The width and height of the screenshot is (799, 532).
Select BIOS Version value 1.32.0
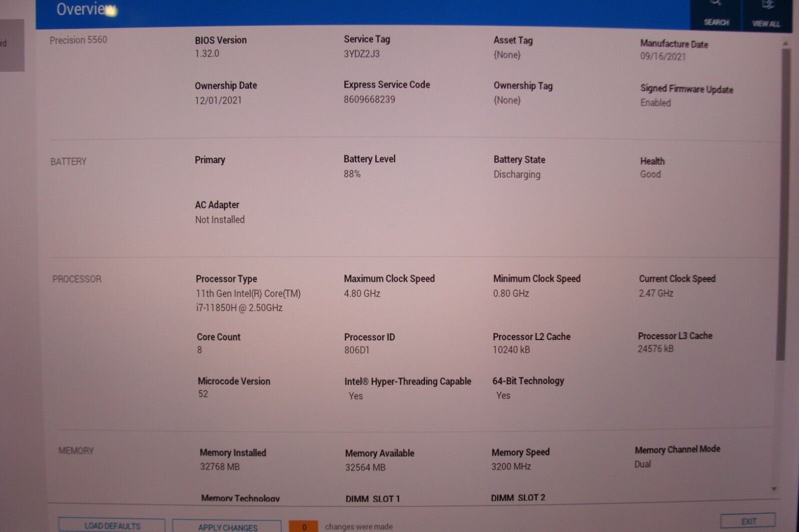point(207,53)
